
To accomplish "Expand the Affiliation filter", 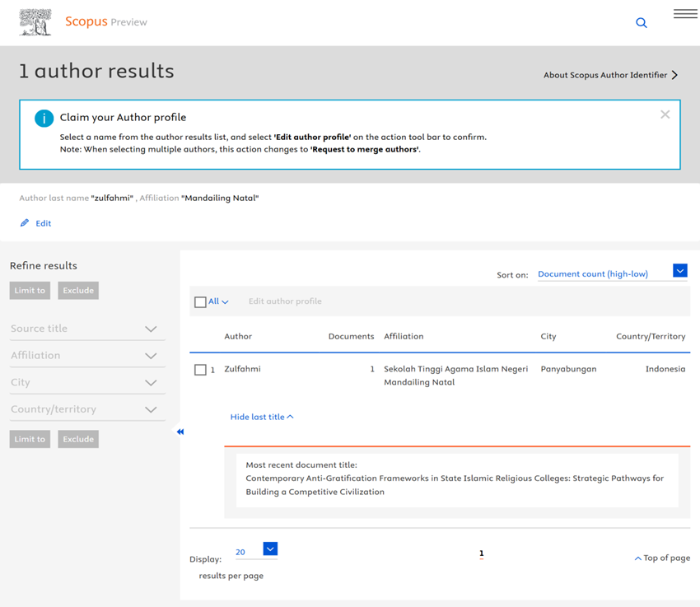I will point(151,356).
